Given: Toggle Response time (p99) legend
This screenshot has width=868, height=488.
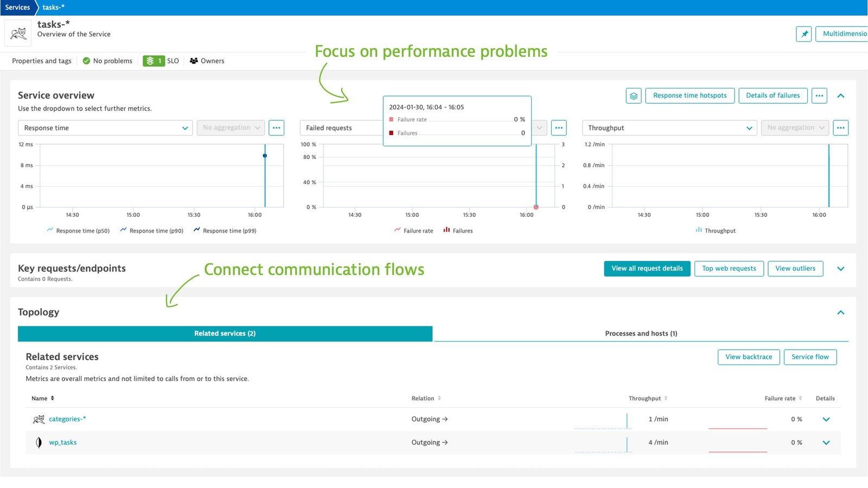Looking at the screenshot, I should point(225,230).
